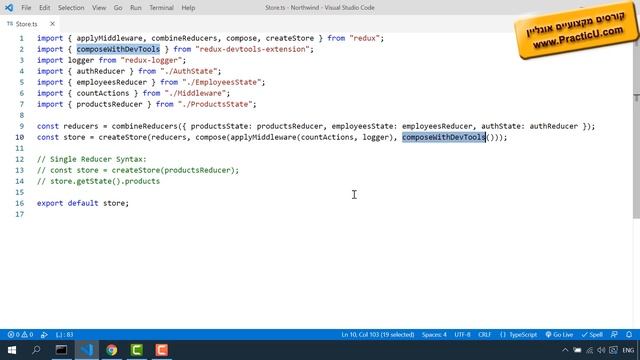Click battery icon in system tray
The height and width of the screenshot is (360, 640).
(x=577, y=350)
